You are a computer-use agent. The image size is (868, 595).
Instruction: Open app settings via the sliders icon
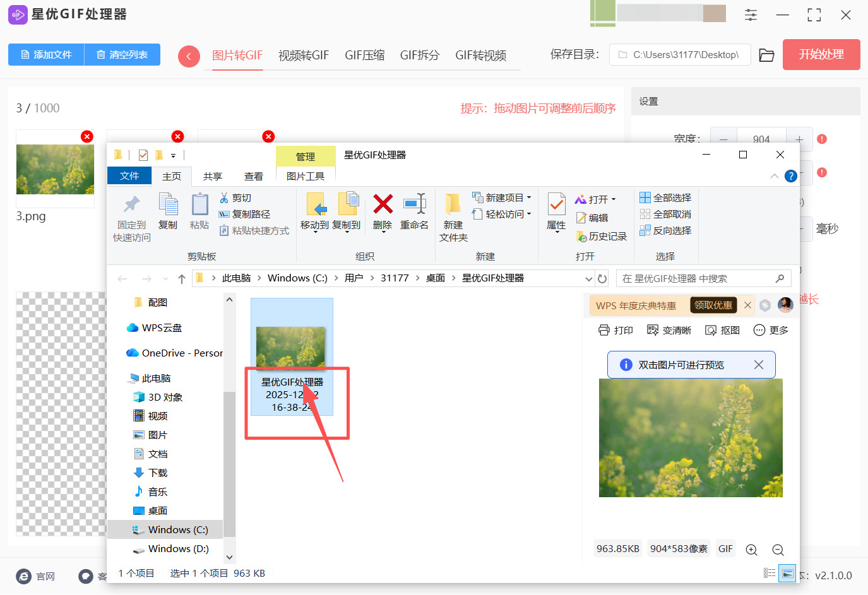click(x=751, y=15)
